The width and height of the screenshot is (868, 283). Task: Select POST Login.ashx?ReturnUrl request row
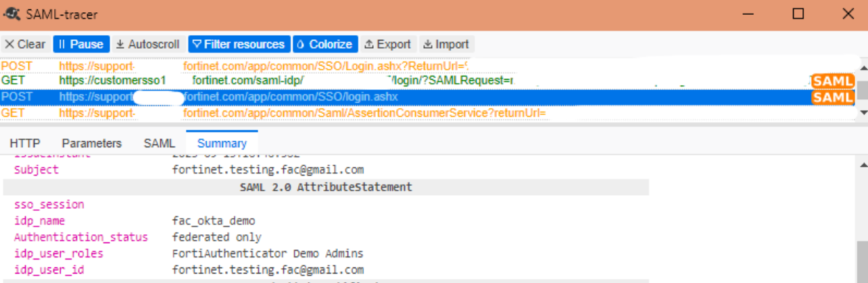[x=428, y=67]
